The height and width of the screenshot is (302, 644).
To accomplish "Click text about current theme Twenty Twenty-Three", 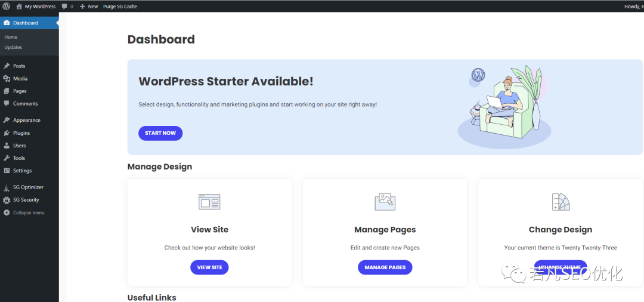I will pos(561,248).
